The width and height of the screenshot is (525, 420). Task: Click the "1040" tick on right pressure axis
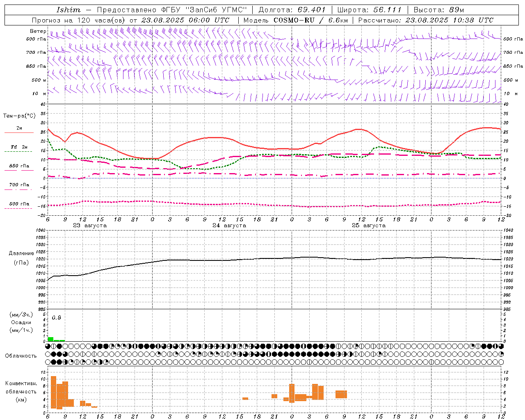pos(508,231)
